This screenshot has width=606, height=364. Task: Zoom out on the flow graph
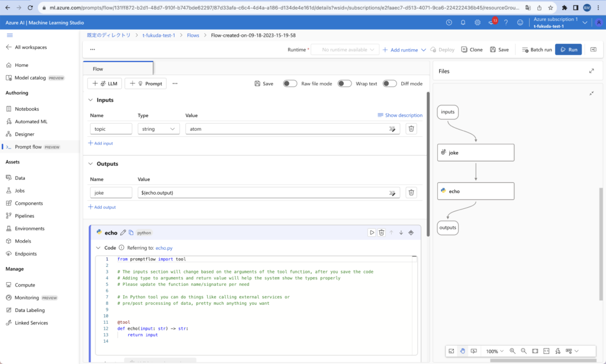523,351
